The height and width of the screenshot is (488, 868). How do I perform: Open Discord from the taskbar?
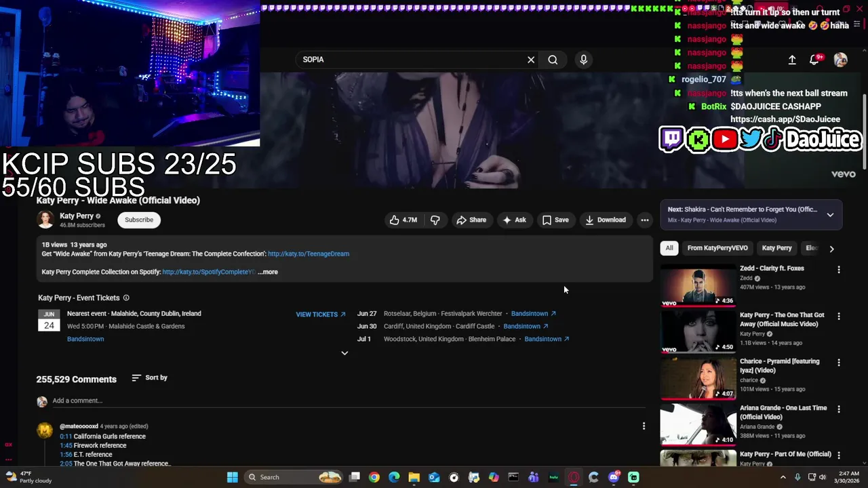(614, 477)
